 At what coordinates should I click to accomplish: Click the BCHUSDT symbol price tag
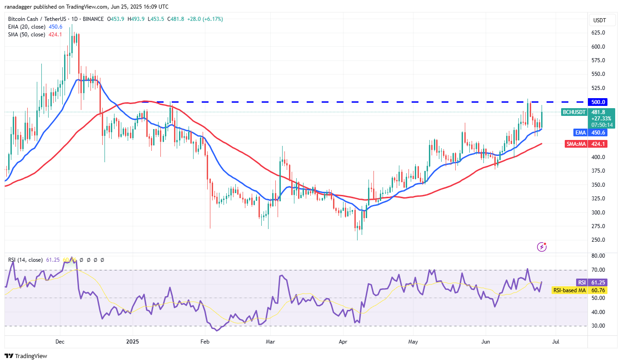tap(574, 112)
